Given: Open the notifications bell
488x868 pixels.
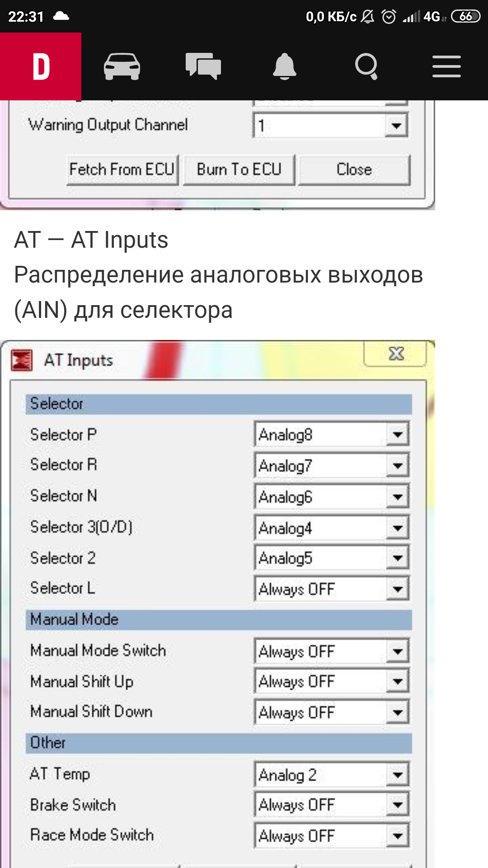Looking at the screenshot, I should tap(284, 66).
